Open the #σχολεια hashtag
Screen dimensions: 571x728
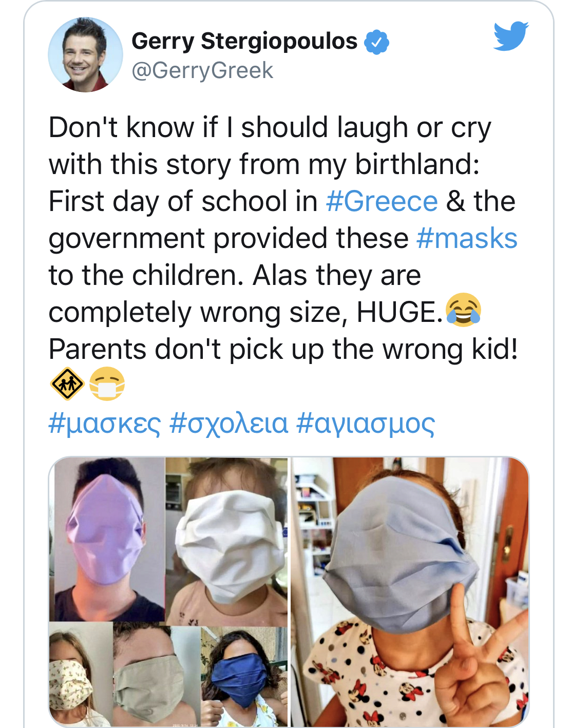229,423
